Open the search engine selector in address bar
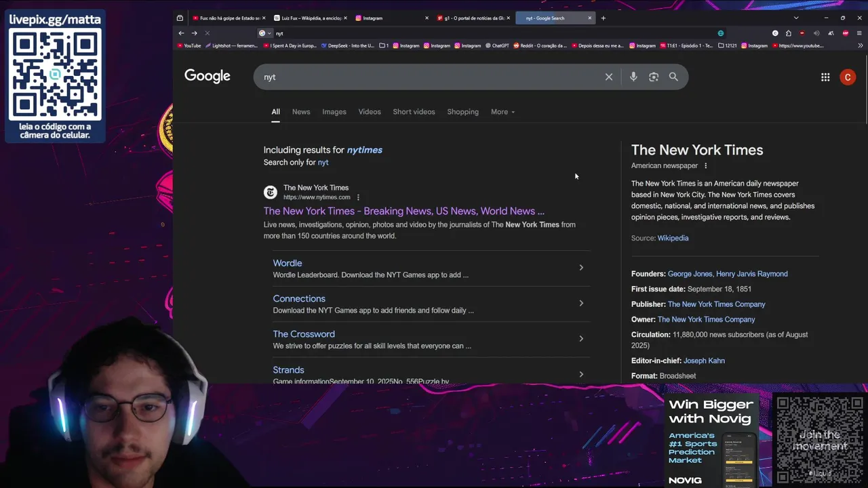Screen dimensions: 868x488 tap(264, 33)
